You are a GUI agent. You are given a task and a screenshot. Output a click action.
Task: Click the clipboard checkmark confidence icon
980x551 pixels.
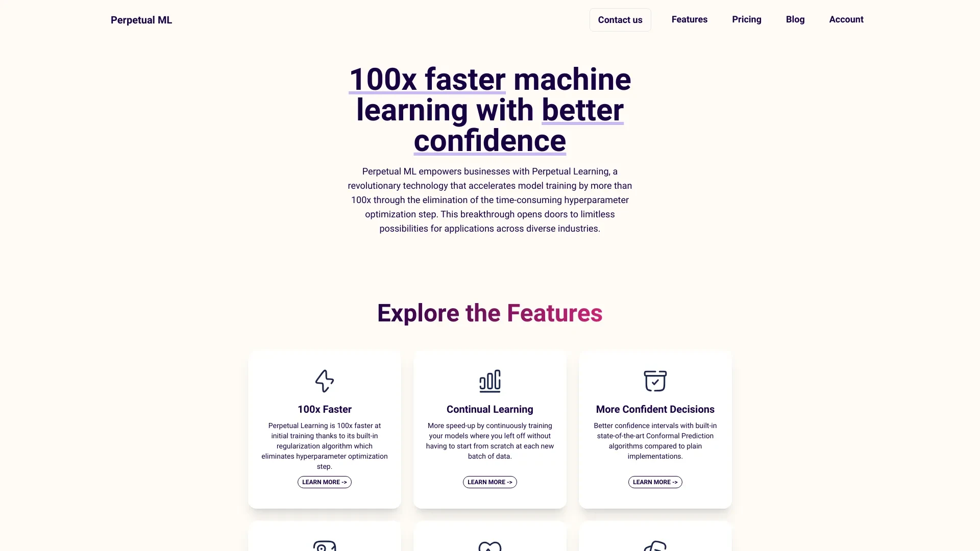click(x=655, y=380)
